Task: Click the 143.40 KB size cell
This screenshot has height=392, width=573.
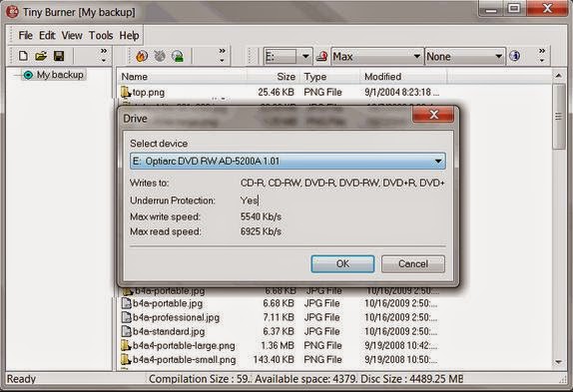Action: click(x=274, y=359)
